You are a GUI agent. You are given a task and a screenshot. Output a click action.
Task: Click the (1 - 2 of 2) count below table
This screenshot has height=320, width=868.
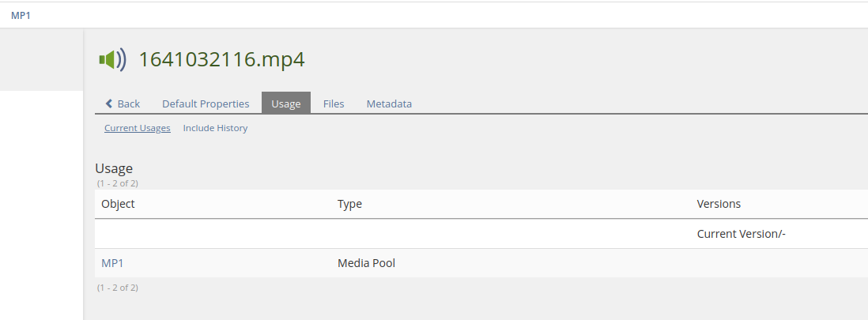117,288
